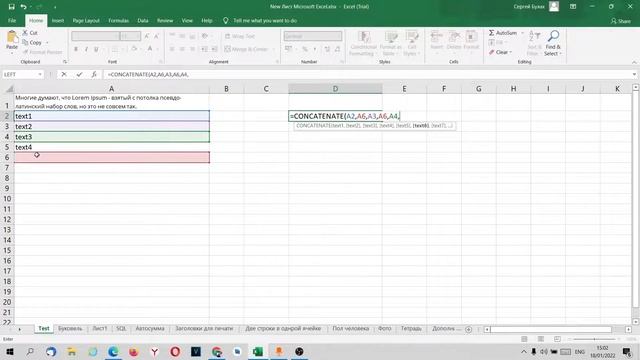The height and width of the screenshot is (360, 640).
Task: Toggle center horizontal alignment
Action: coord(182,49)
